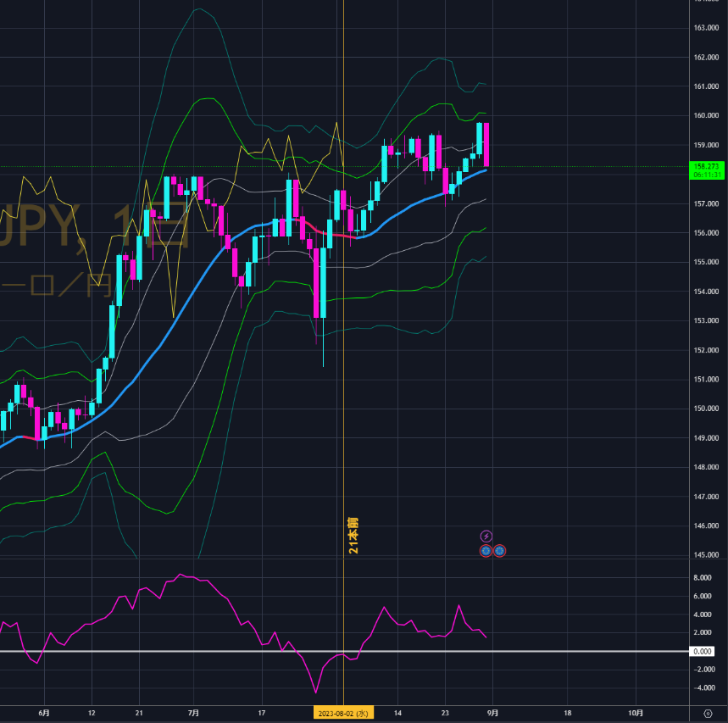Click the 8.000 indicator scale label
Screen dimensions: 728x723
click(703, 578)
